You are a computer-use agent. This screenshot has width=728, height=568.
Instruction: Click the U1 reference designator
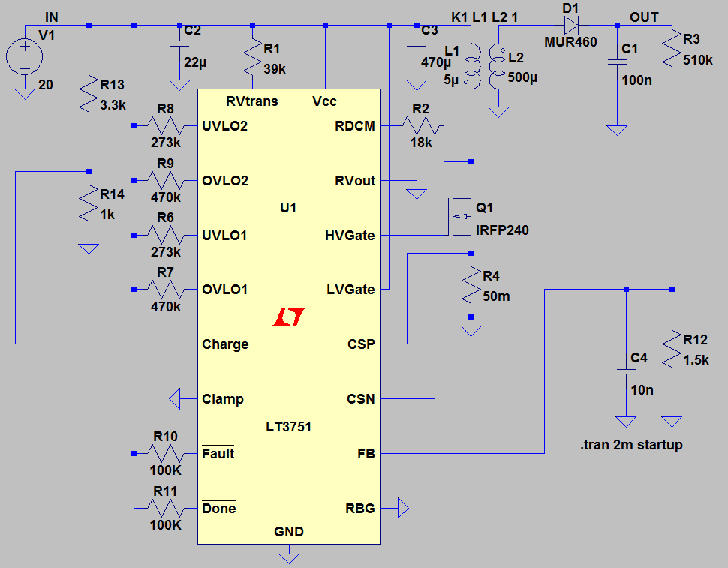click(x=288, y=207)
